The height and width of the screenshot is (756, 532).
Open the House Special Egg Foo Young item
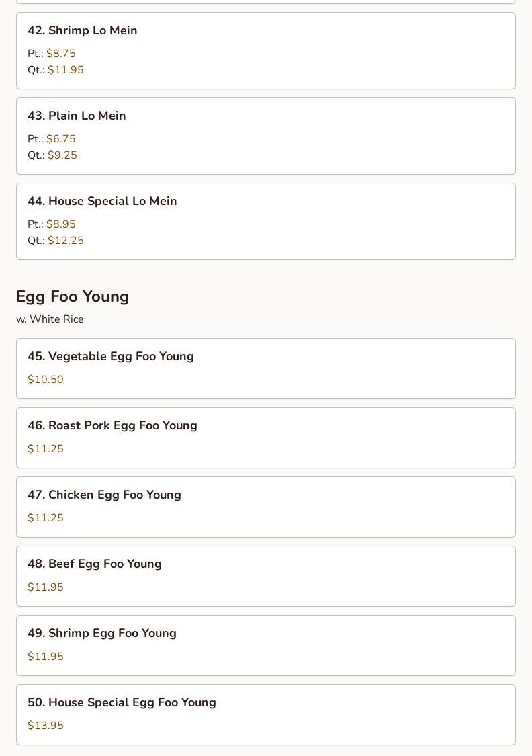pyautogui.click(x=122, y=702)
